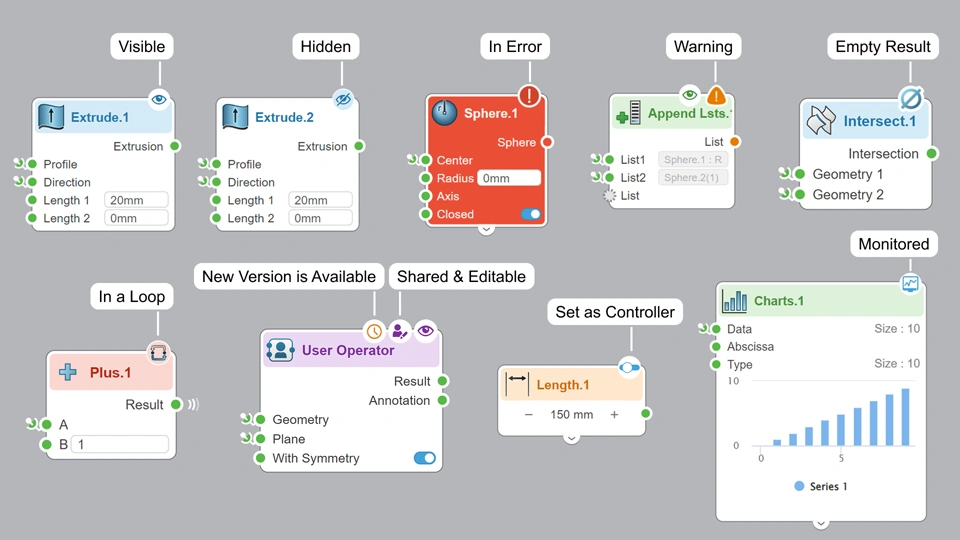Toggle With Symmetry switch in User Operator
This screenshot has height=540, width=960.
point(425,458)
